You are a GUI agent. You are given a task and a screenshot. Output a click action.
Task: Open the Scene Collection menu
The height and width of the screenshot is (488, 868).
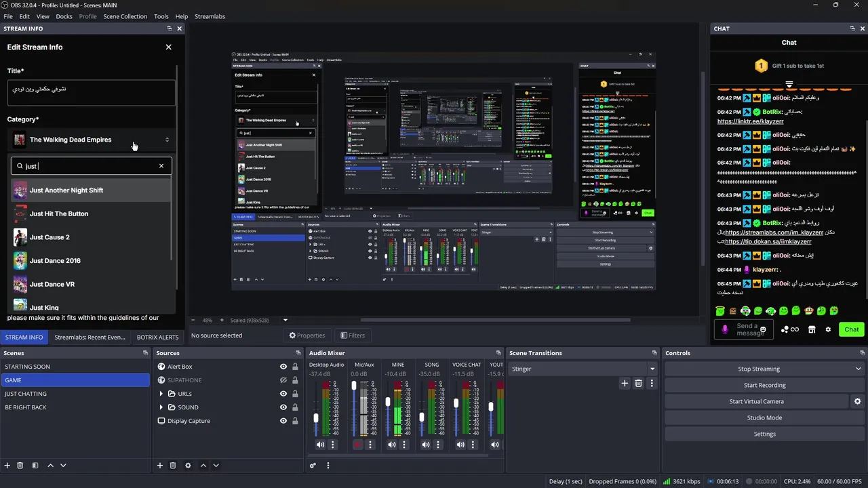(125, 16)
